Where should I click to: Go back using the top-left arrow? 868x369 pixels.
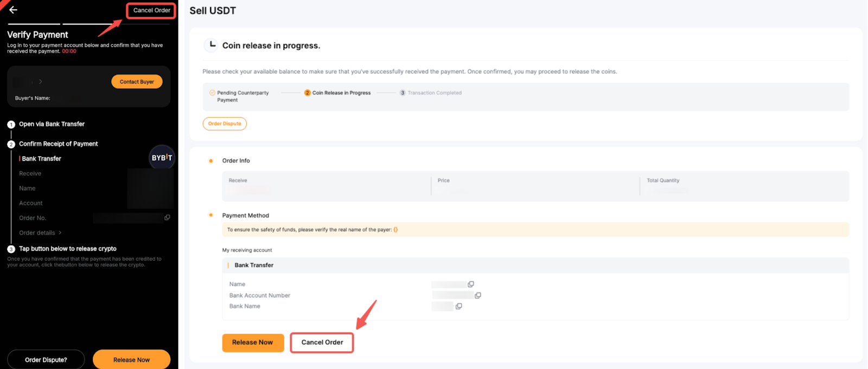coord(14,10)
